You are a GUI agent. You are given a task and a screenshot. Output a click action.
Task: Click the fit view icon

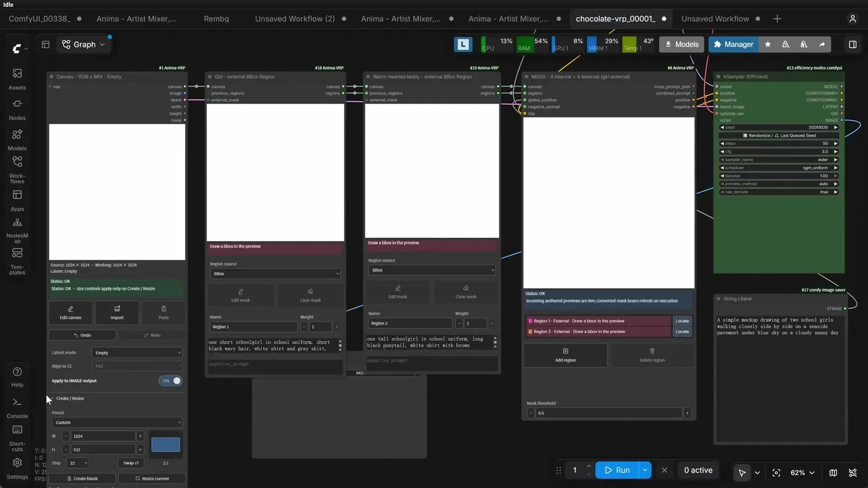[776, 473]
